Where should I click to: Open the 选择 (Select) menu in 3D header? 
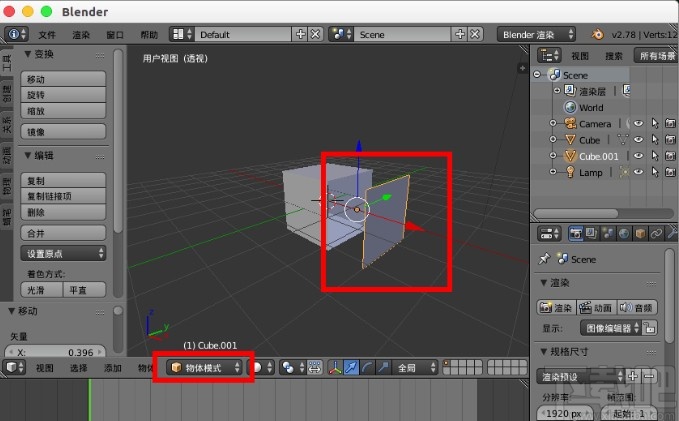tap(78, 368)
